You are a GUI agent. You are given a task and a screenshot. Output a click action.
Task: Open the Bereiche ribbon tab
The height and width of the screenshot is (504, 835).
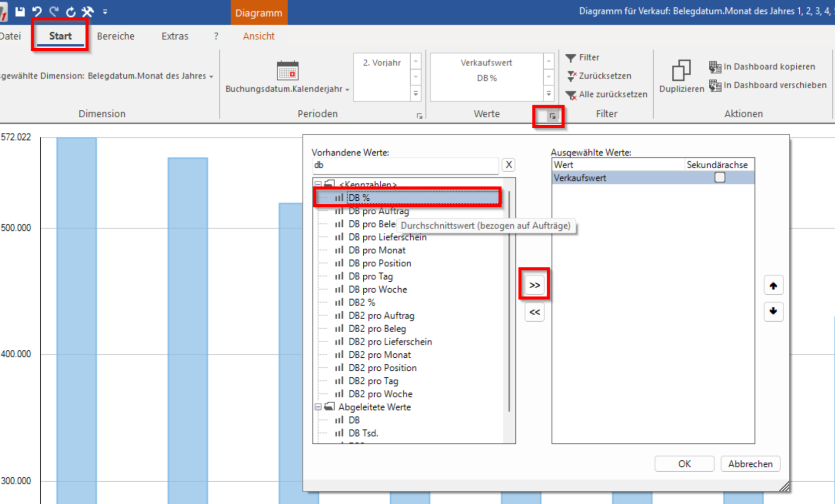[x=115, y=36]
